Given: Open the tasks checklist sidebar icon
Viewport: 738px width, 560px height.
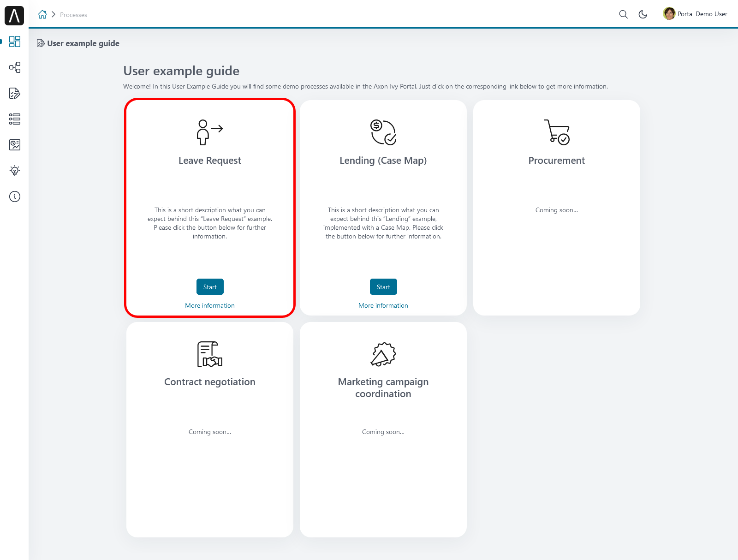Looking at the screenshot, I should click(15, 93).
